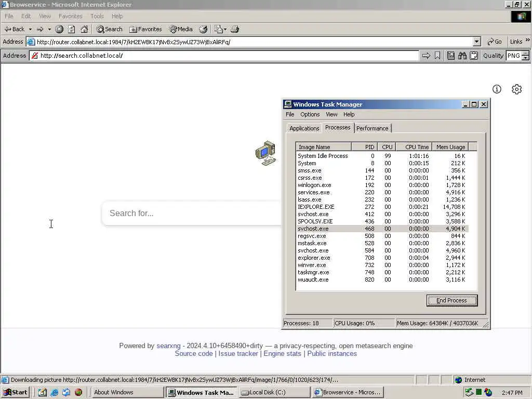Click the Home icon in toolbar
This screenshot has width=532, height=399.
[84, 29]
